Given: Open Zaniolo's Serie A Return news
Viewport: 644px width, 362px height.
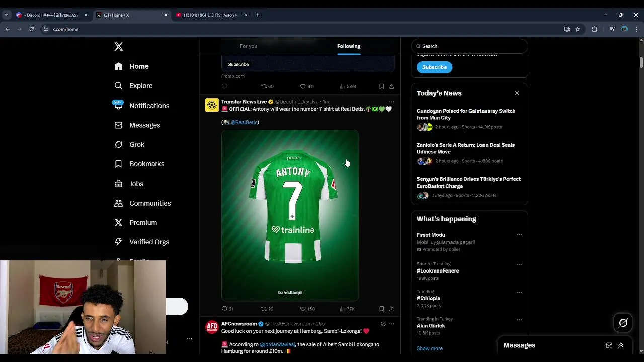Looking at the screenshot, I should point(469,153).
